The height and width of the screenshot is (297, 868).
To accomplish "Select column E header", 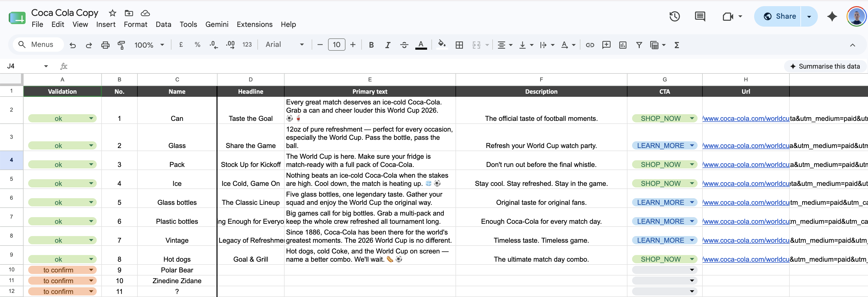I will point(370,80).
